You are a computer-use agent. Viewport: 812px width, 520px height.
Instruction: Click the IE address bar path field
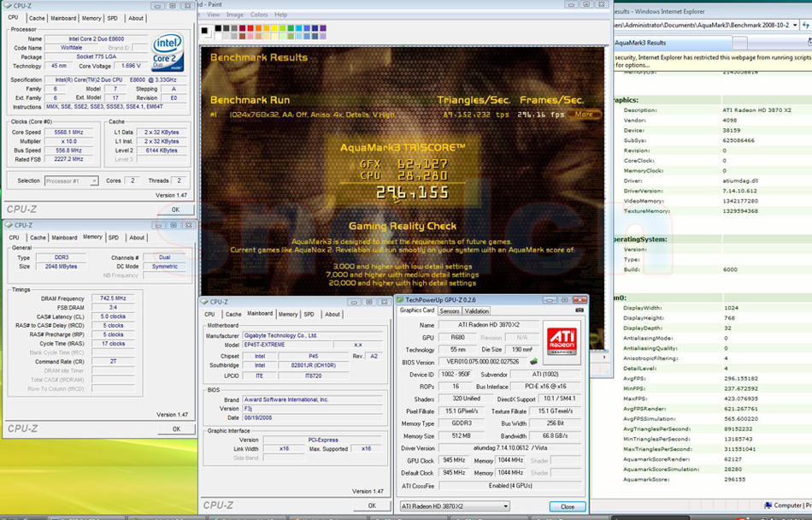click(x=702, y=25)
